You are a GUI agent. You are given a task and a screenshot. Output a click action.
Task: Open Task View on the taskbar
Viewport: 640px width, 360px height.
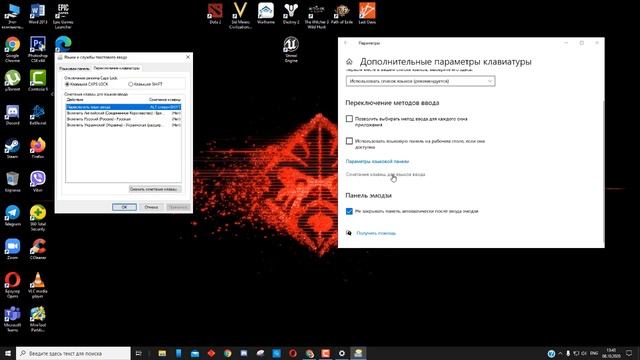click(x=138, y=353)
